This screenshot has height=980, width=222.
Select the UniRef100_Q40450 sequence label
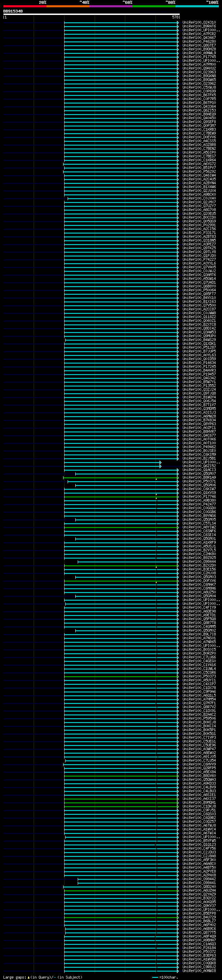pyautogui.click(x=199, y=118)
